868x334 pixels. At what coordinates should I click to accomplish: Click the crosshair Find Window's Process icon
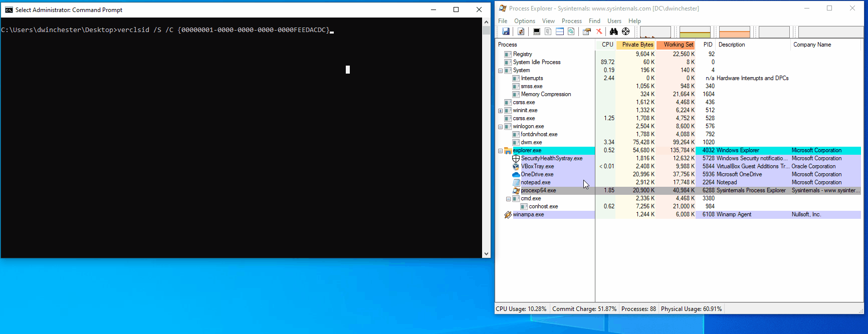coord(626,32)
